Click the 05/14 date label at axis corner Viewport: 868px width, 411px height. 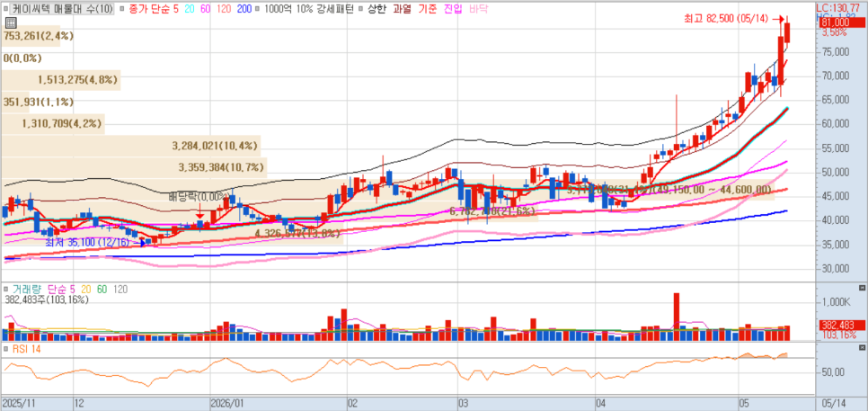tap(832, 405)
